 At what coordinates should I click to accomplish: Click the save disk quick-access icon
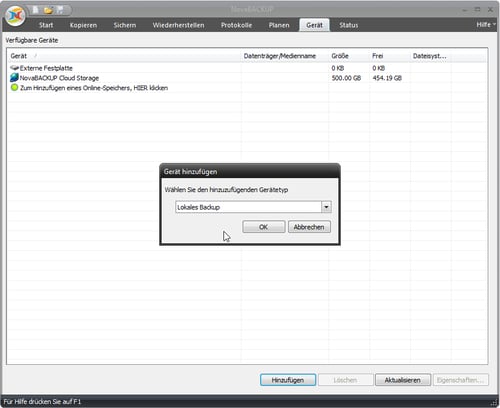tap(60, 10)
